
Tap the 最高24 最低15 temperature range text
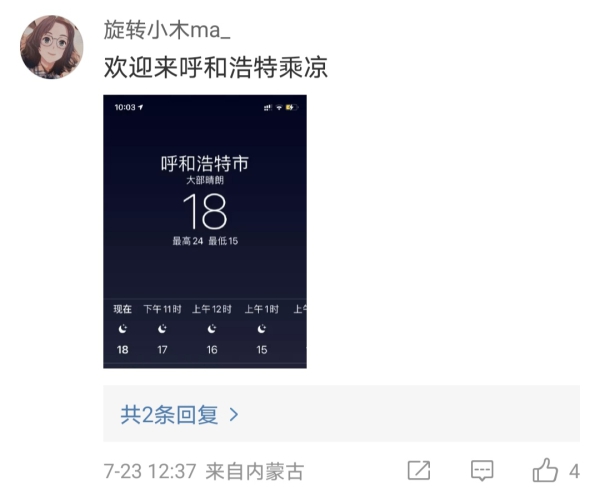[x=205, y=241]
